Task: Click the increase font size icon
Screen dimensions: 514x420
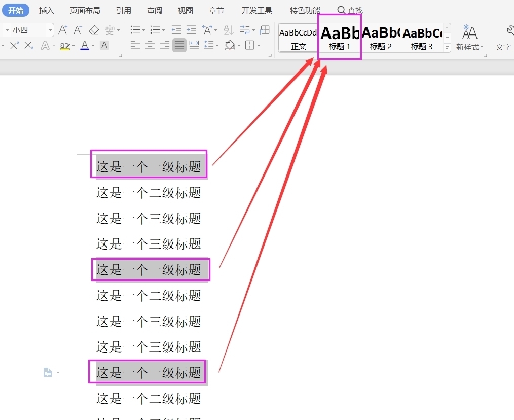Action: point(63,30)
